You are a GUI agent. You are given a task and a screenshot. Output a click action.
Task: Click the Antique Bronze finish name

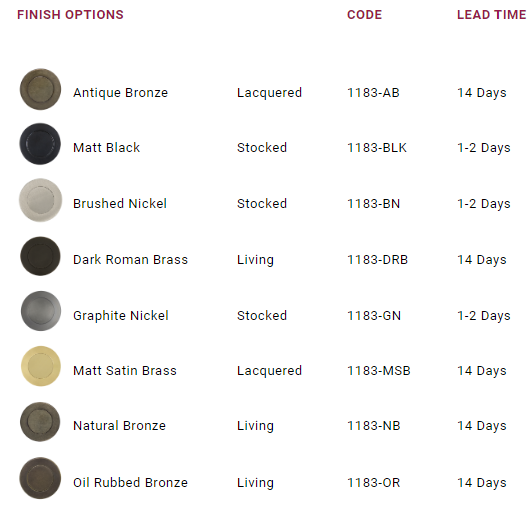[120, 93]
